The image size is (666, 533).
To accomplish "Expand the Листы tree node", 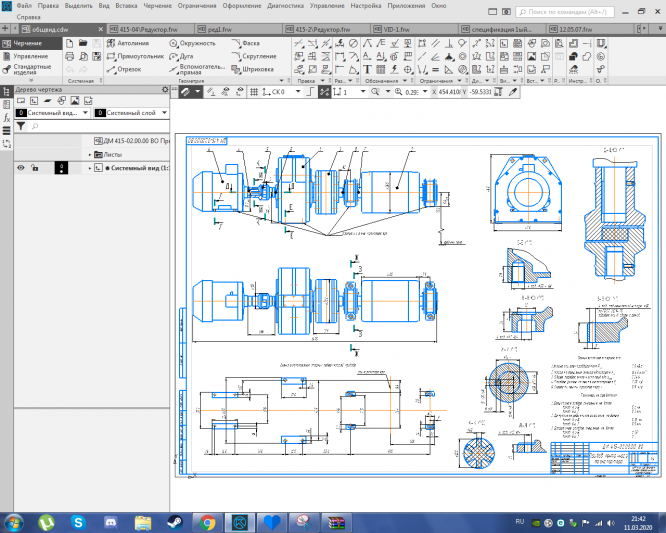I will tap(89, 155).
